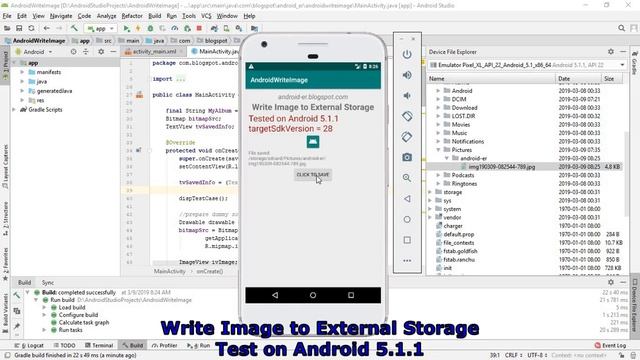Rotate emulator right
Screen dimensions: 640x360
point(407,137)
